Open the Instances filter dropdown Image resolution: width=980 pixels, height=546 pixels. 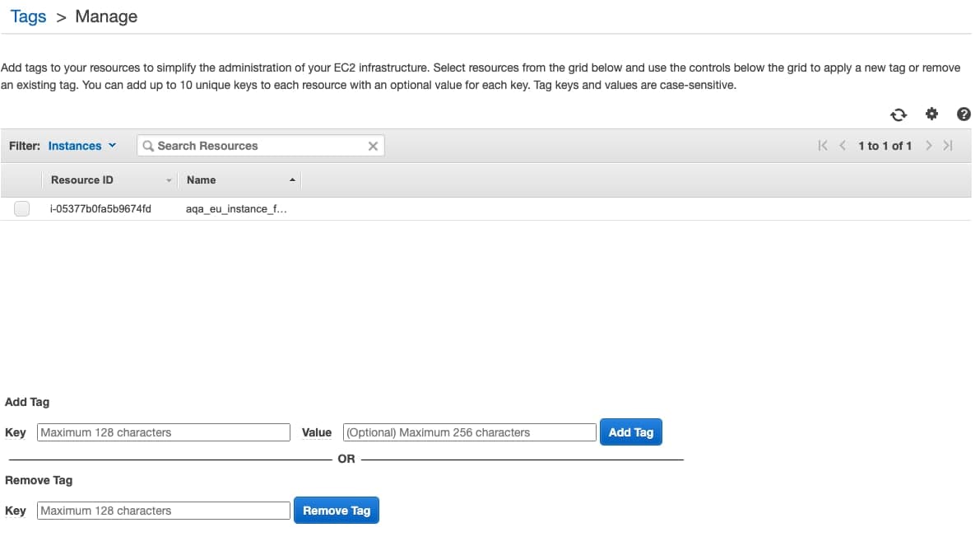coord(82,146)
